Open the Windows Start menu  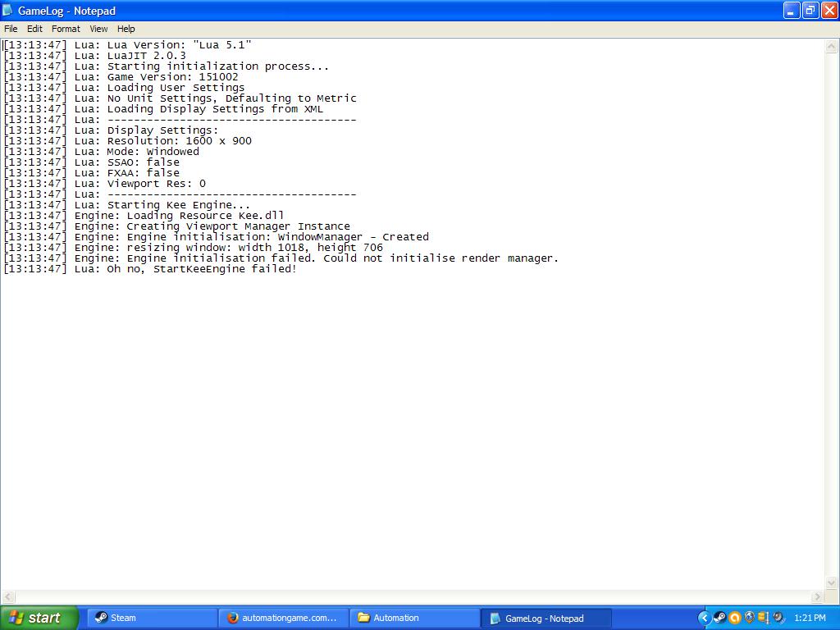pyautogui.click(x=39, y=618)
